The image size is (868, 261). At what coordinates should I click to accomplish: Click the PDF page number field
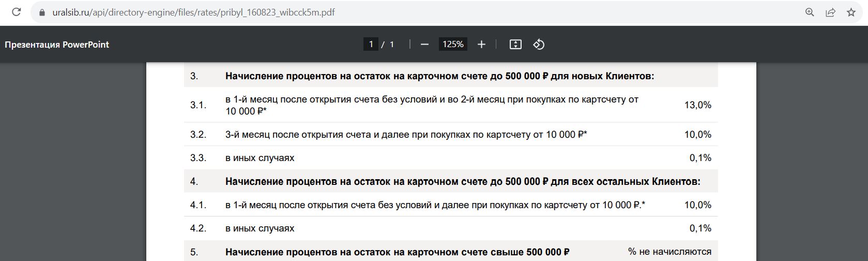click(371, 44)
